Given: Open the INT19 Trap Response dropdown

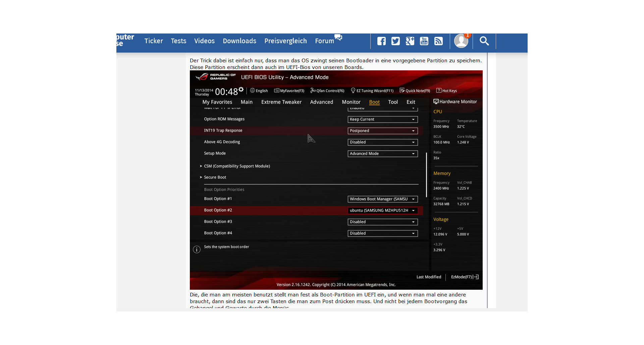Looking at the screenshot, I should pyautogui.click(x=383, y=131).
